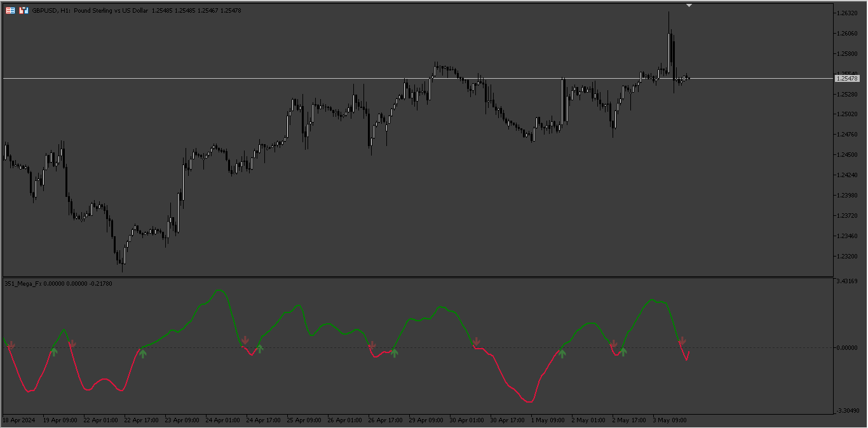Click the 2 May 17:00 time label
The width and height of the screenshot is (868, 428).
[630, 420]
